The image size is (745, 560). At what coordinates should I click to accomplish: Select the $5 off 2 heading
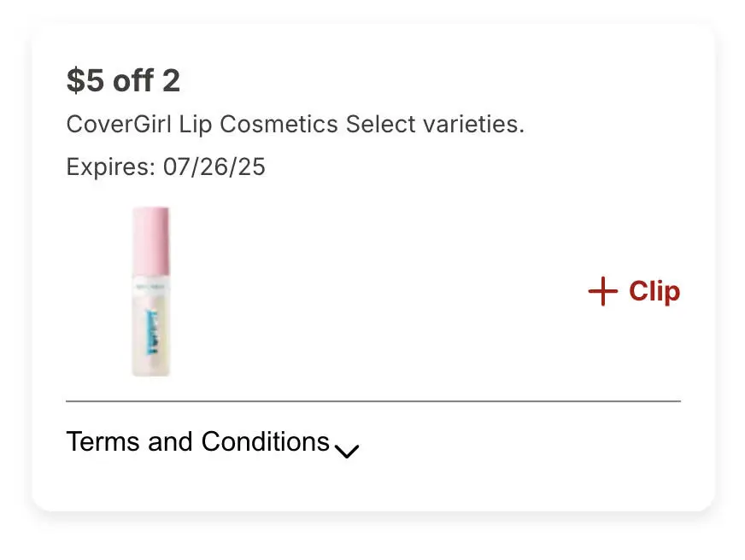point(124,79)
